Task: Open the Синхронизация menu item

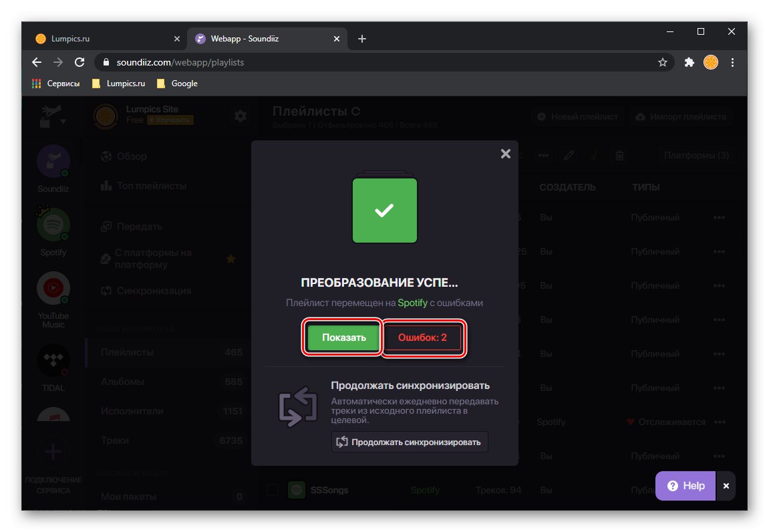Action: click(146, 291)
